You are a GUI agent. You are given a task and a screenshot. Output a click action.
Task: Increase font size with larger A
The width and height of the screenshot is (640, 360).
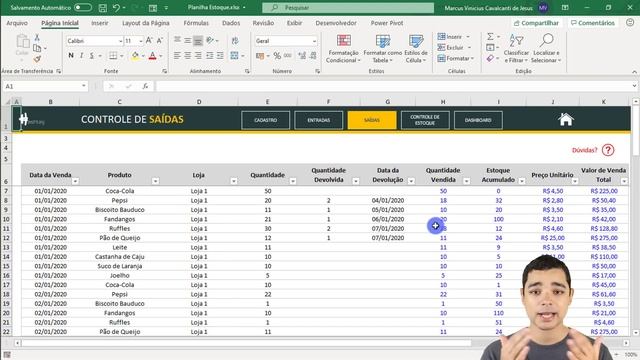(149, 40)
